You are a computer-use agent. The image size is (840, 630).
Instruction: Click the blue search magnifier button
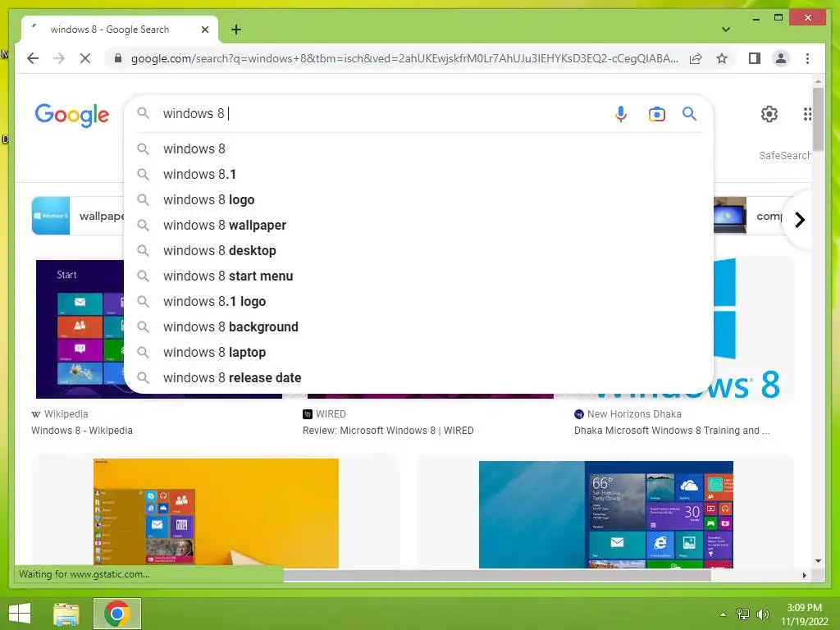click(689, 113)
